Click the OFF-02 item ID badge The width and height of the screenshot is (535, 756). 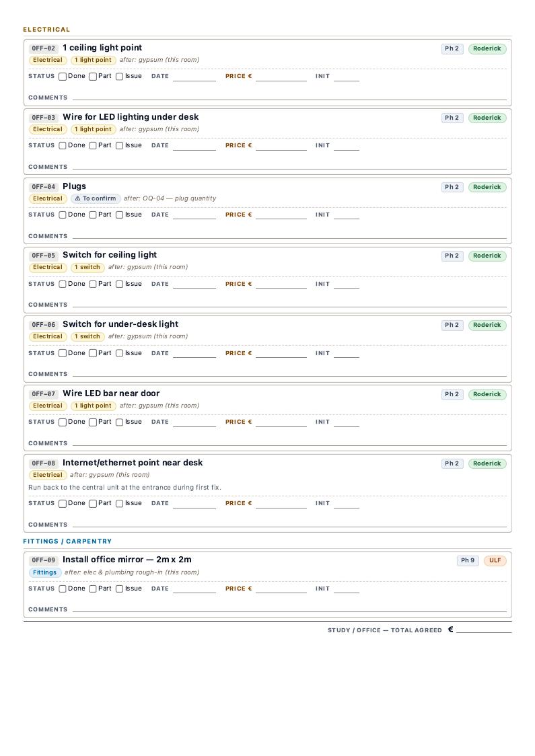click(x=44, y=48)
